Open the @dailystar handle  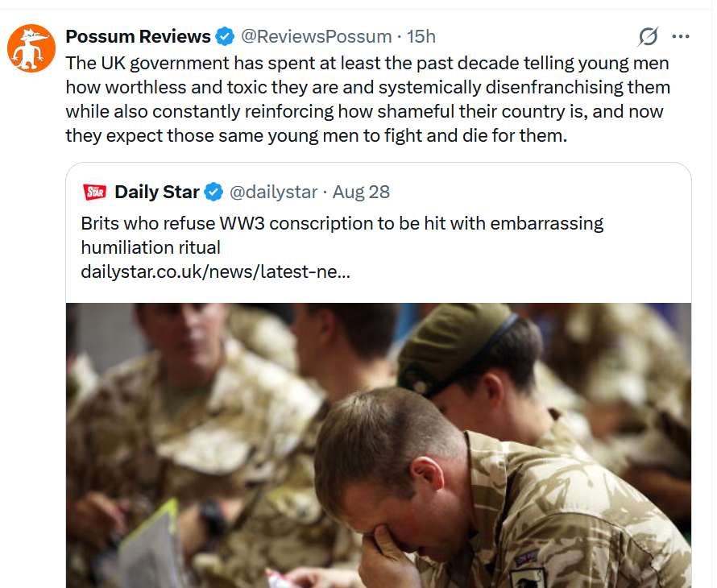(x=273, y=192)
